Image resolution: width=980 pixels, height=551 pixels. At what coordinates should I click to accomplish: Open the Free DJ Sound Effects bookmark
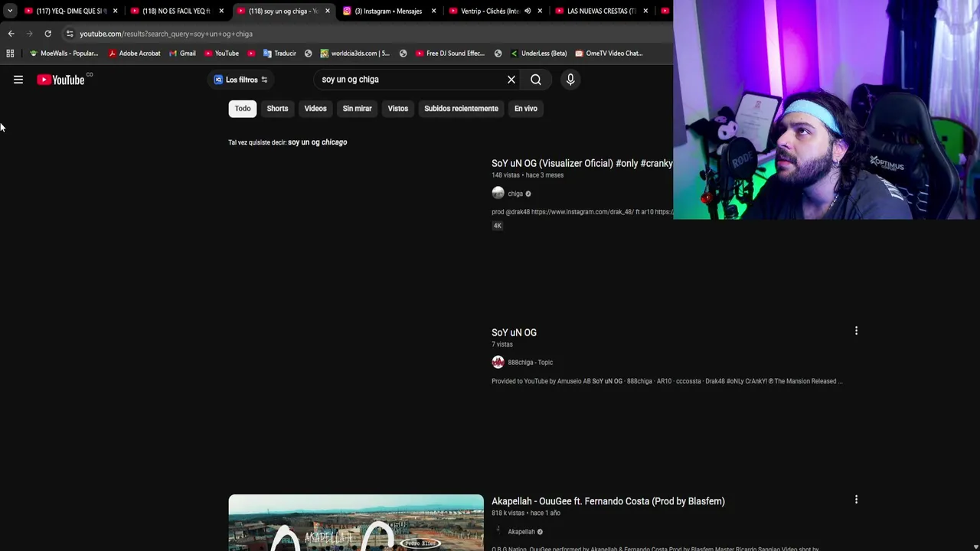[450, 54]
